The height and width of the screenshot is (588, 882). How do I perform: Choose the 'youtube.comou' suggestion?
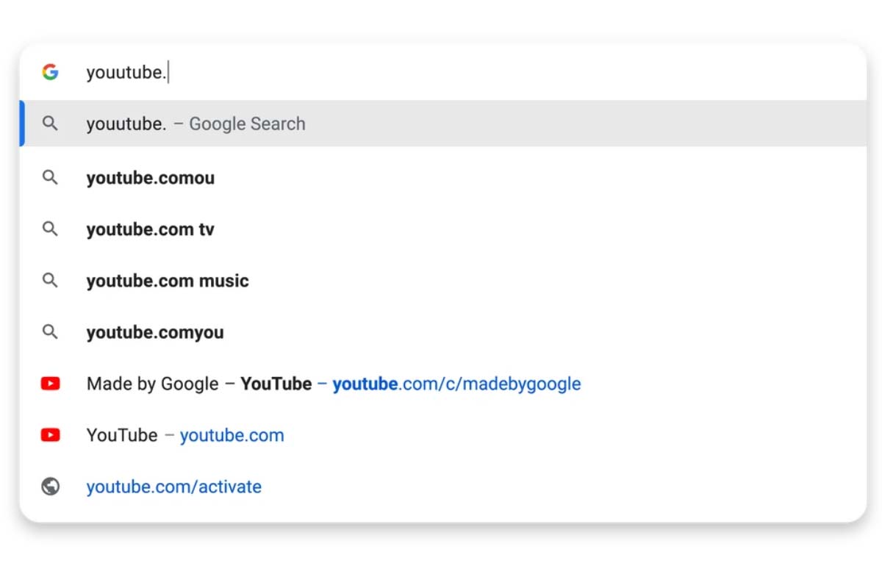point(443,178)
